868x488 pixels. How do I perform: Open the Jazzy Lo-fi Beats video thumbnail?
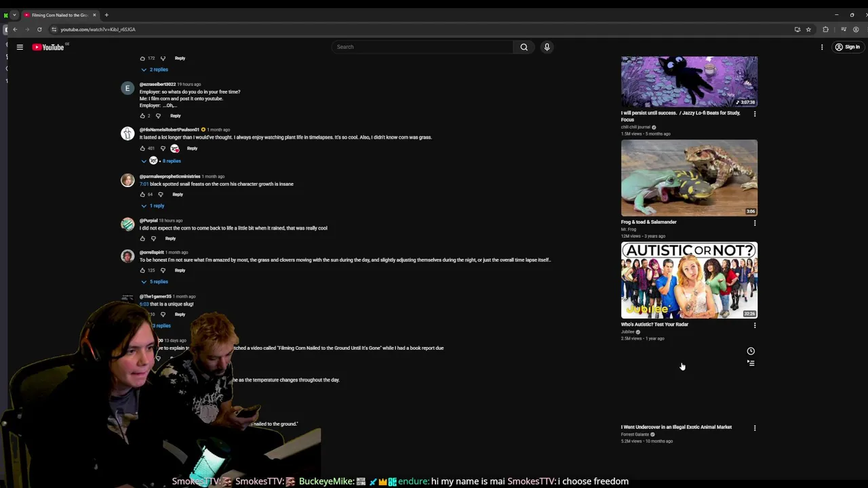click(x=689, y=81)
